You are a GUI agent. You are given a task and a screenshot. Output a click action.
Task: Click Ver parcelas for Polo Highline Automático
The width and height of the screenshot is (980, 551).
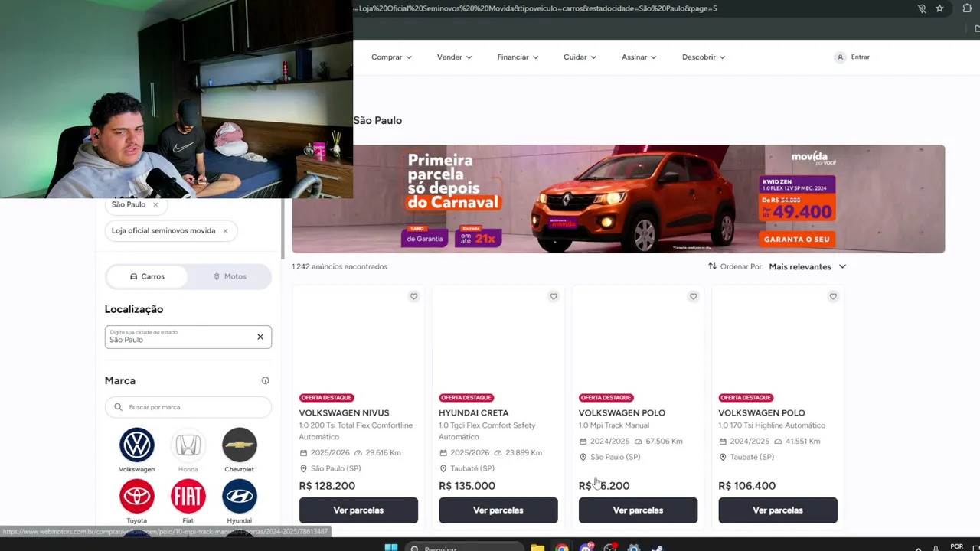click(778, 510)
